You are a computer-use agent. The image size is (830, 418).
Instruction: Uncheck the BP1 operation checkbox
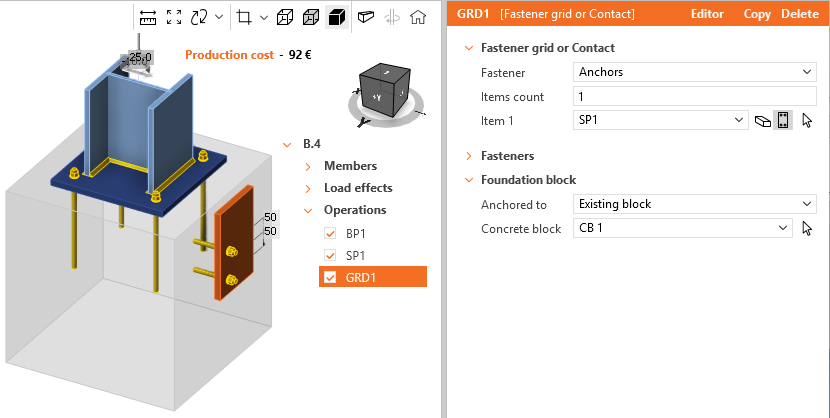(330, 233)
